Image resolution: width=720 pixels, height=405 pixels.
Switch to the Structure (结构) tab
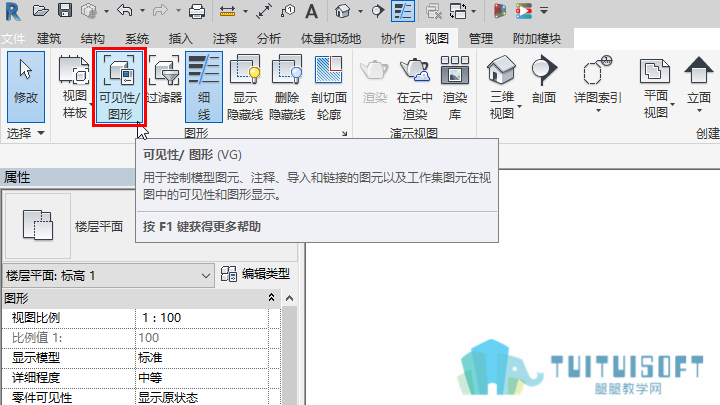92,39
